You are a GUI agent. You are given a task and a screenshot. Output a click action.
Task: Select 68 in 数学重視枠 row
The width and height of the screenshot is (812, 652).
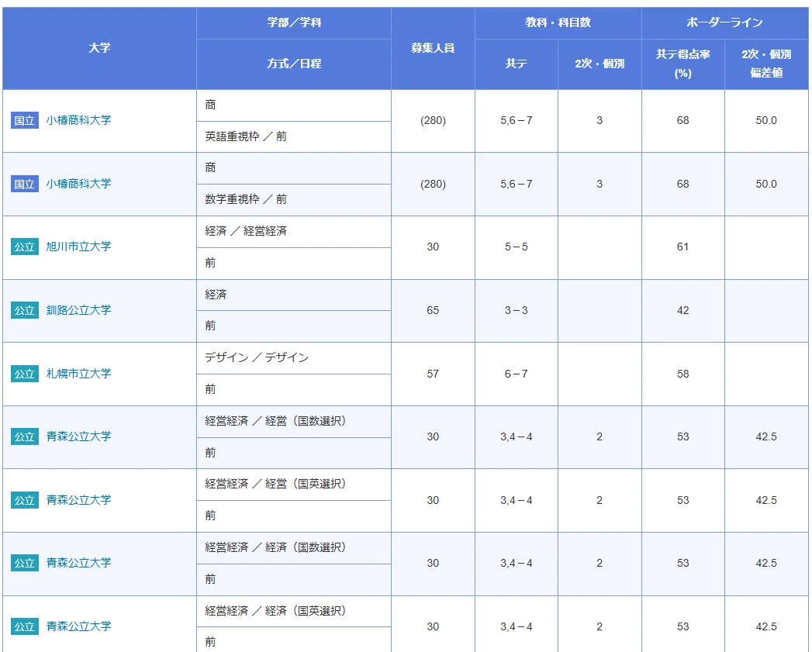[683, 184]
